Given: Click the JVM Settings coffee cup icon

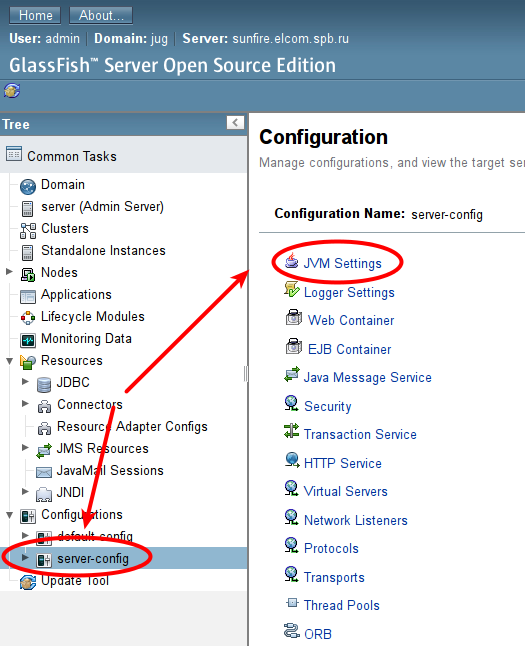Looking at the screenshot, I should click(x=292, y=260).
